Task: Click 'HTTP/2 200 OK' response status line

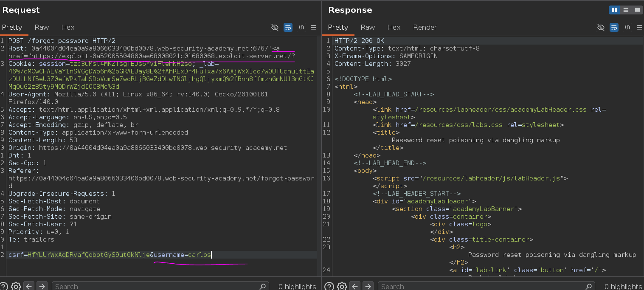Action: [x=359, y=41]
